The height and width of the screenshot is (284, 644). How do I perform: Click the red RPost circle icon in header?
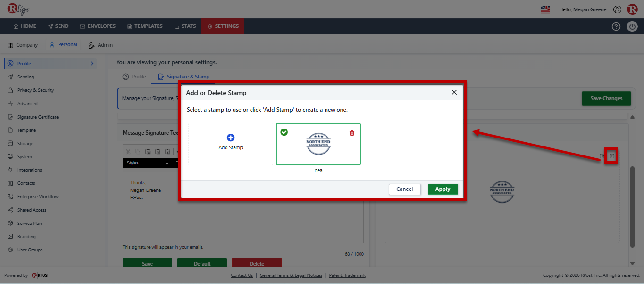632,9
